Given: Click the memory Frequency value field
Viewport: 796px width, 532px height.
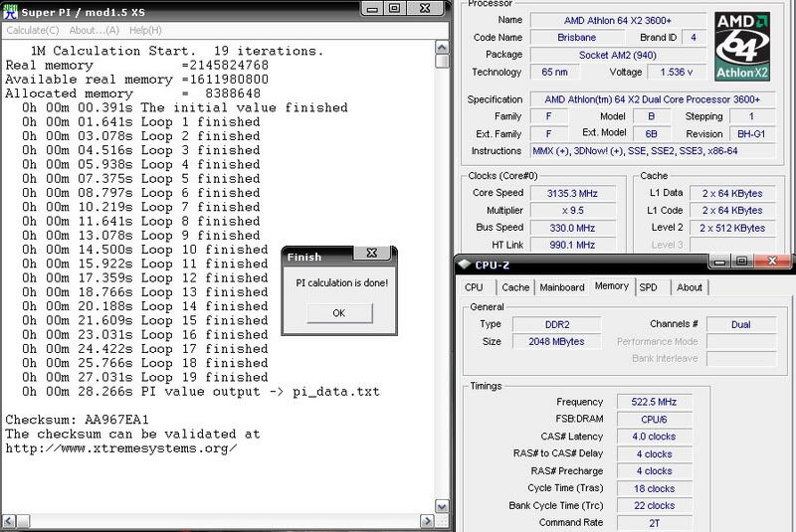Looking at the screenshot, I should 652,402.
